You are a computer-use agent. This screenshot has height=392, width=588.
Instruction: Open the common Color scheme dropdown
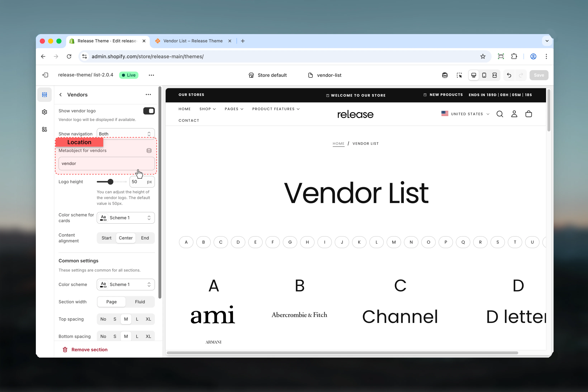(x=126, y=285)
